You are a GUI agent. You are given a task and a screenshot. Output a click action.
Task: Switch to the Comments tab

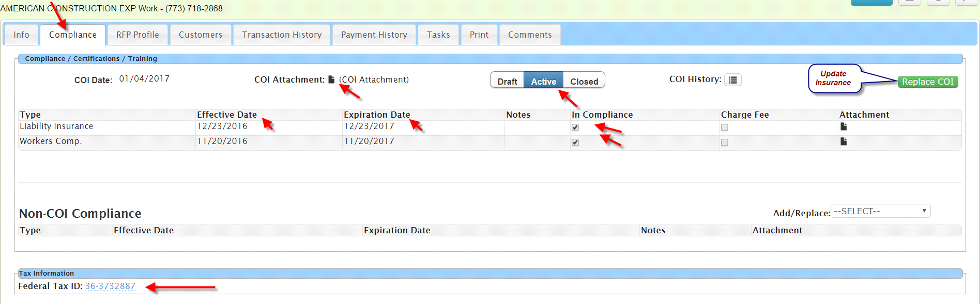(530, 35)
